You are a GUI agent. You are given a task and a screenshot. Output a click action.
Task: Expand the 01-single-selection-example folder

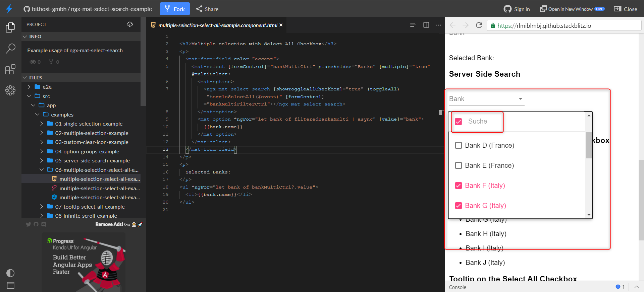coord(42,124)
